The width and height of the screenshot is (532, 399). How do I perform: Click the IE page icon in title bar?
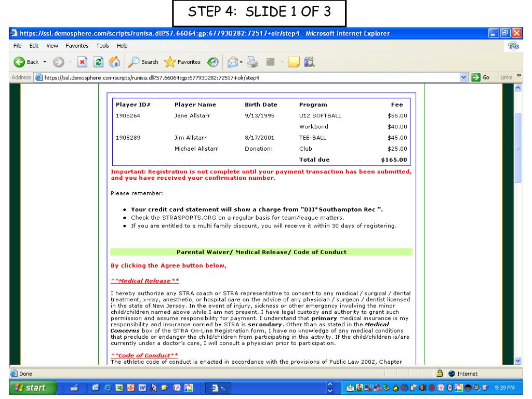[14, 33]
